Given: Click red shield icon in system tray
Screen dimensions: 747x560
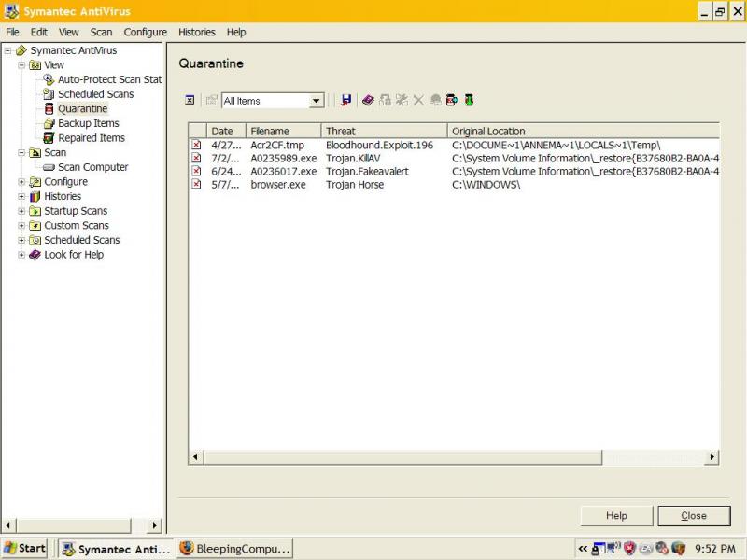Looking at the screenshot, I should coord(630,549).
